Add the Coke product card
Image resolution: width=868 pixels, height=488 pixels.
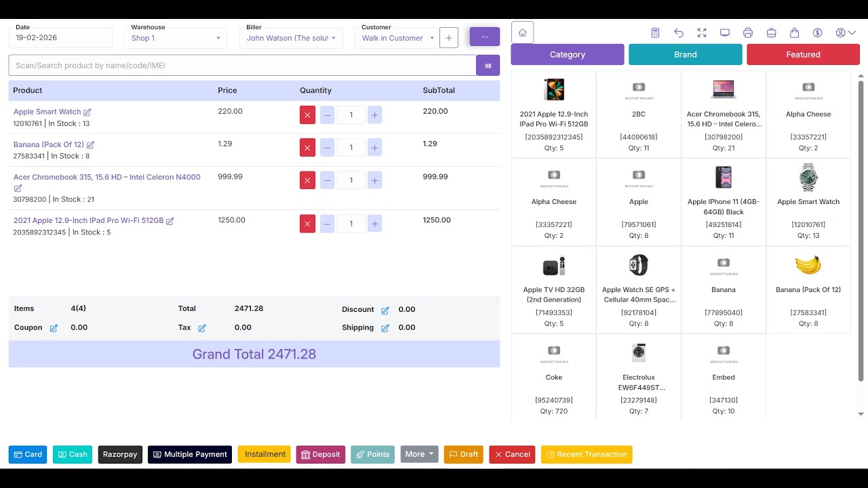(554, 377)
